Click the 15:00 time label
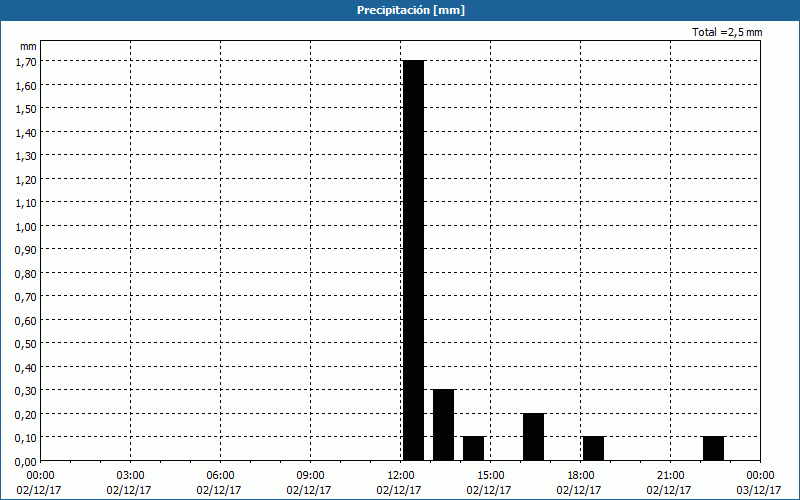This screenshot has width=800, height=500. [490, 476]
